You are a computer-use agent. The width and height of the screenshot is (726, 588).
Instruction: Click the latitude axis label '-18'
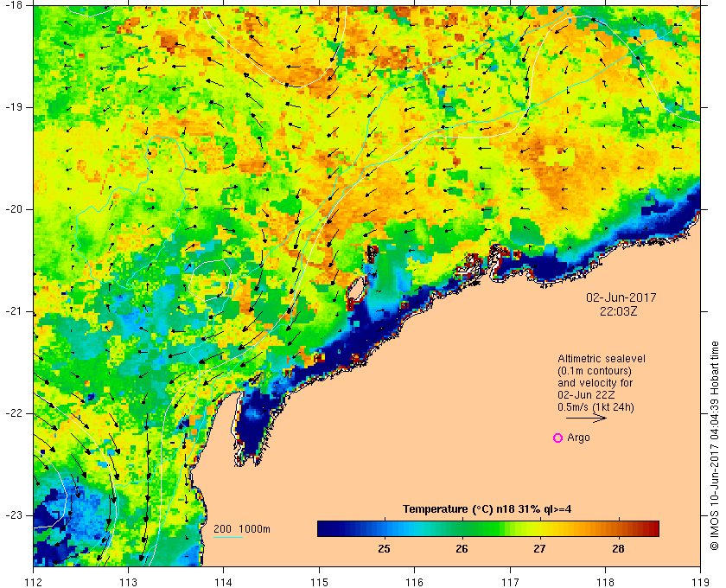13,5
